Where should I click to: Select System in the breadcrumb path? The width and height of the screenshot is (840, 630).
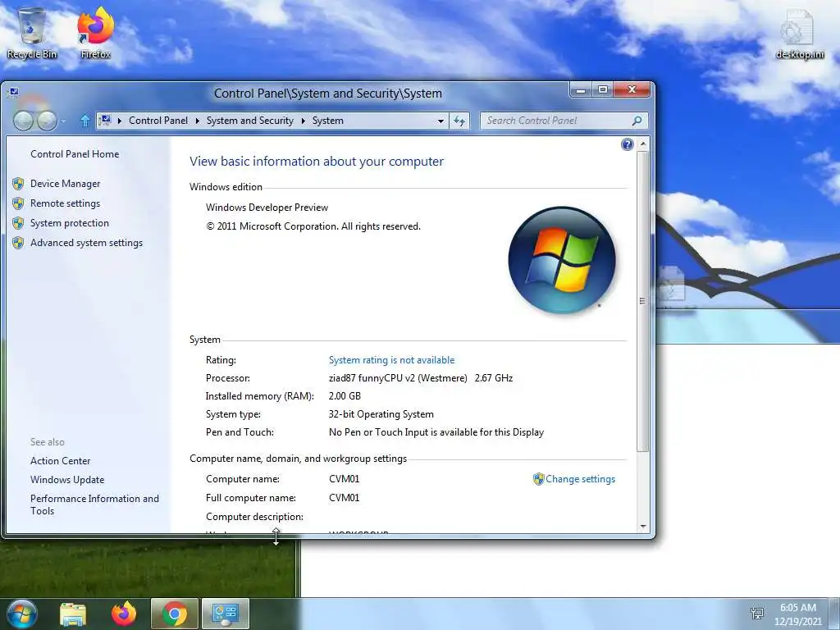[x=328, y=121]
